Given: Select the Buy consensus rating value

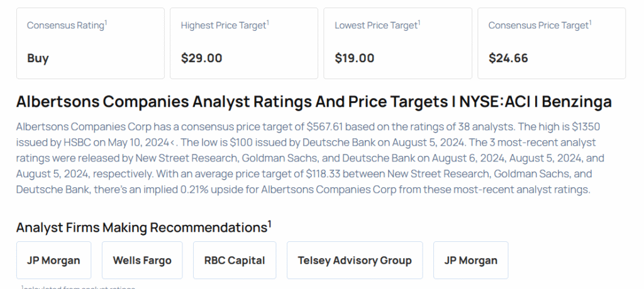Looking at the screenshot, I should click(x=38, y=58).
